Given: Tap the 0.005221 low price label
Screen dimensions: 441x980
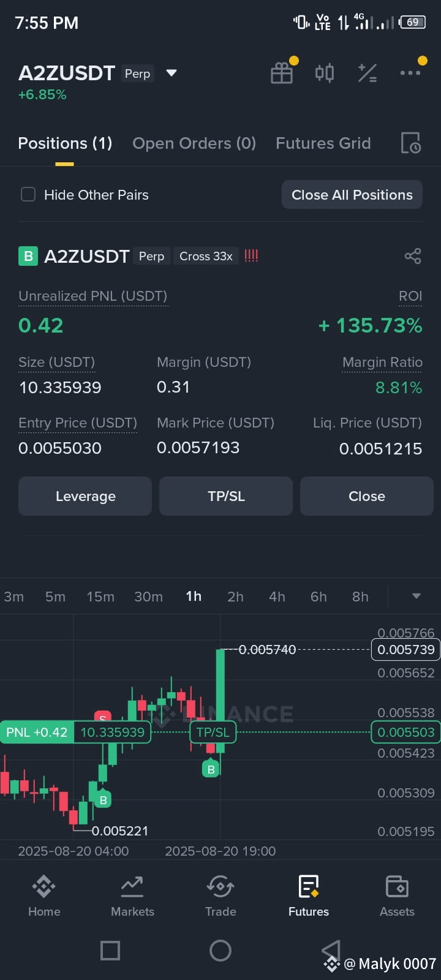Looking at the screenshot, I should (x=120, y=831).
